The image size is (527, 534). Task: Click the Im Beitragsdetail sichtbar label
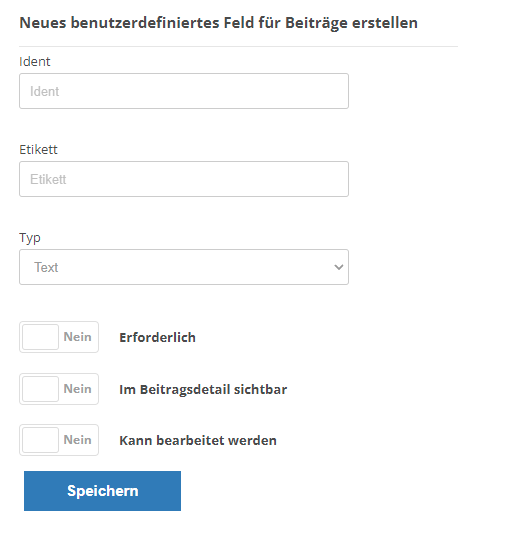(203, 390)
